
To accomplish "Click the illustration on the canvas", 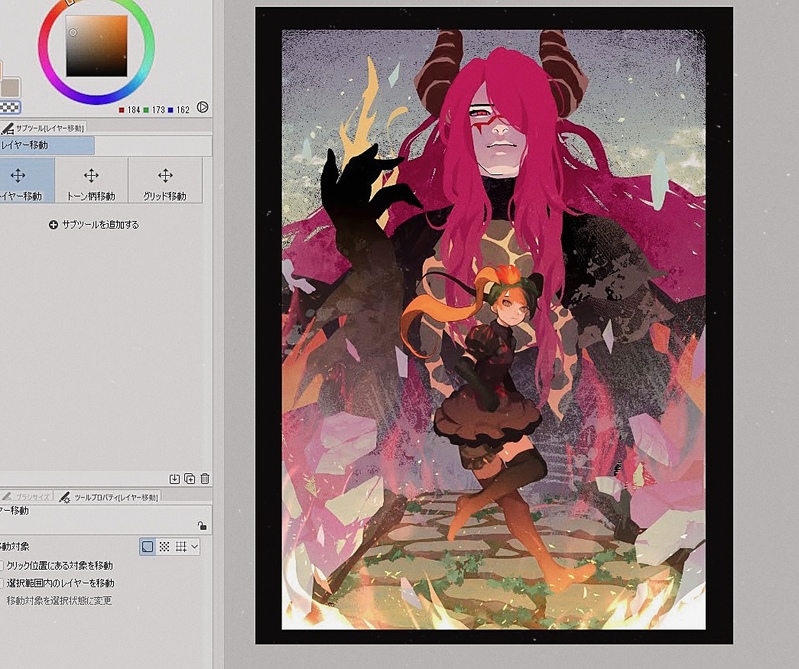I will coord(493,329).
